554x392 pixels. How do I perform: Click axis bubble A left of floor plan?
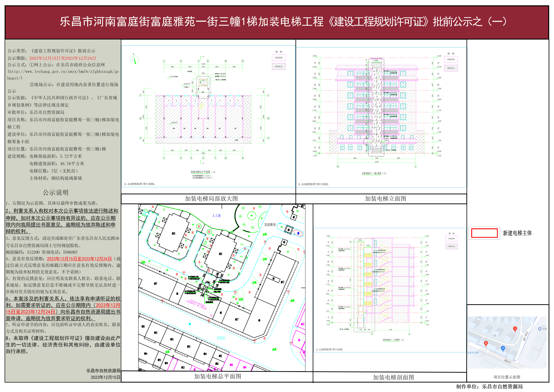click(x=140, y=138)
